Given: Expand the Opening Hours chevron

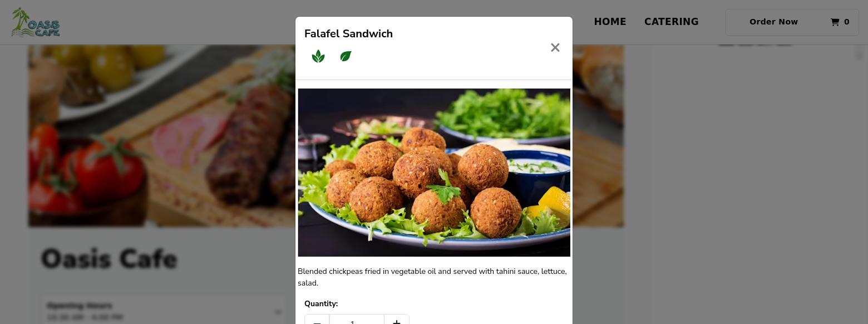Looking at the screenshot, I should 278,312.
